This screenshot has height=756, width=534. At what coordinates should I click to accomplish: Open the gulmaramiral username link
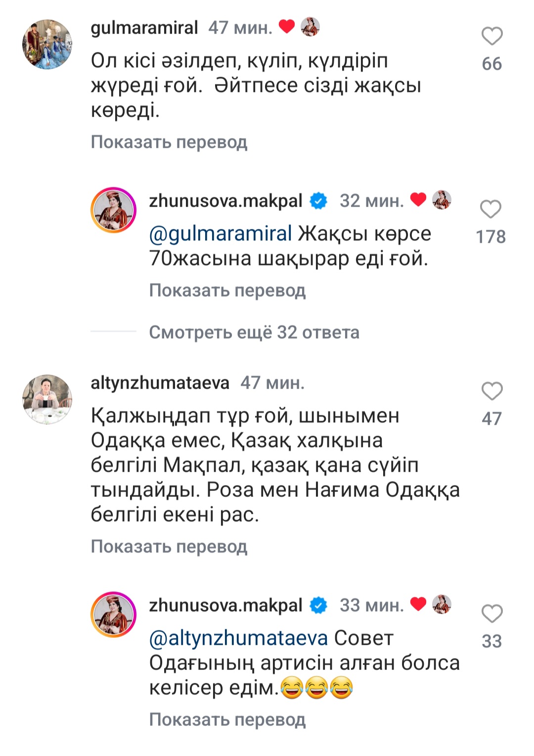[144, 28]
